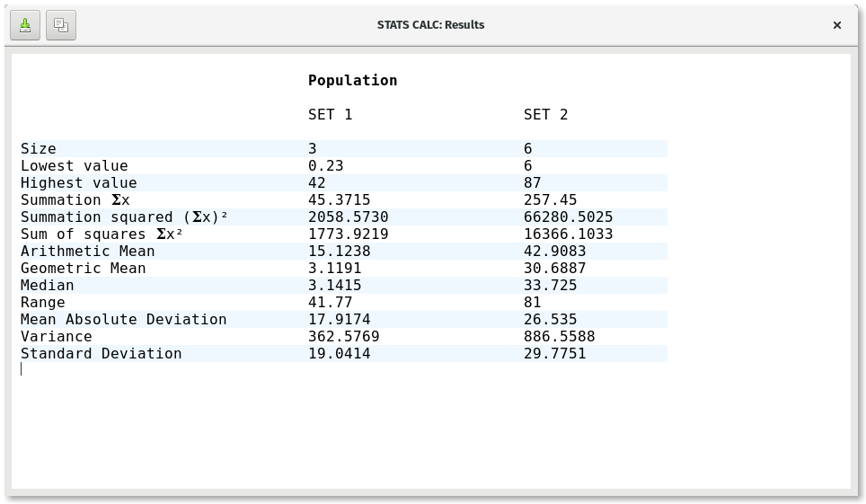Click the median value 33.725

click(x=550, y=286)
